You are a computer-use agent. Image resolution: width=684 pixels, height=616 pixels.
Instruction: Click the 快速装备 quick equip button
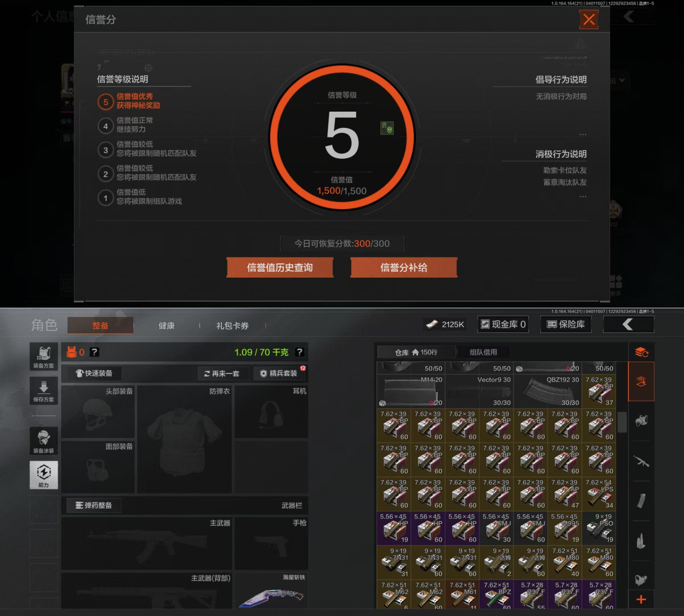click(x=94, y=373)
